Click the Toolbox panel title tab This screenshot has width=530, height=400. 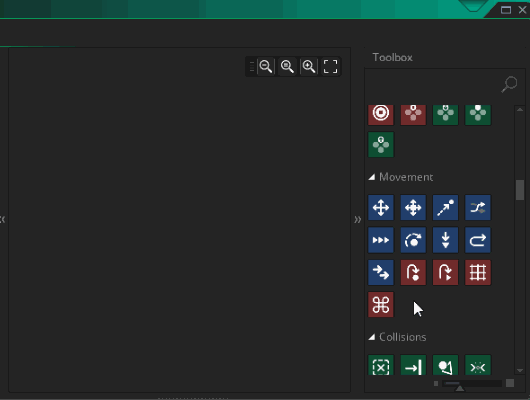pos(392,57)
